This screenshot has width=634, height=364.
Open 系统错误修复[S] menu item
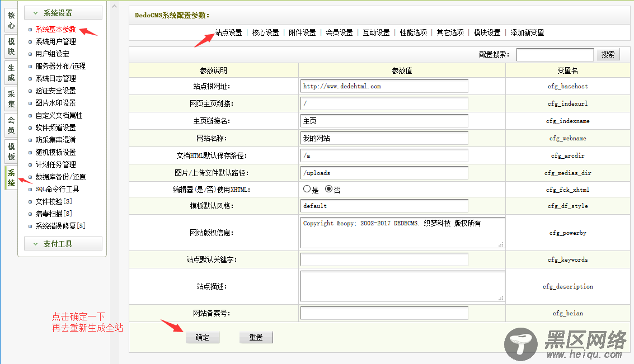tap(60, 226)
